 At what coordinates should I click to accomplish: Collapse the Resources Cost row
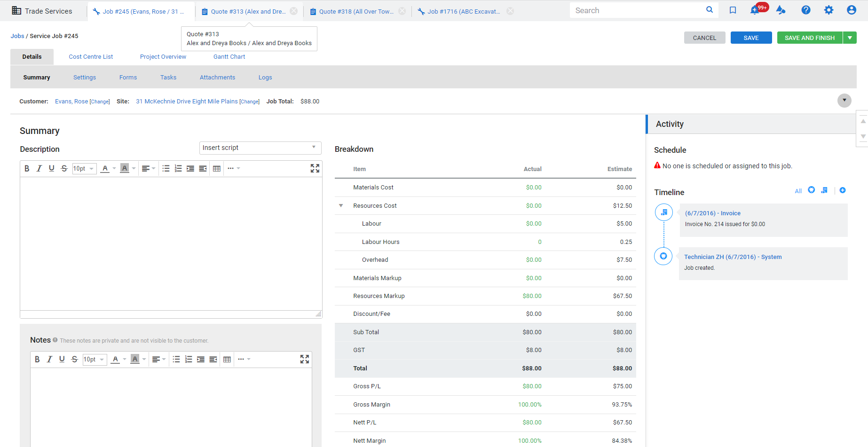(x=341, y=206)
